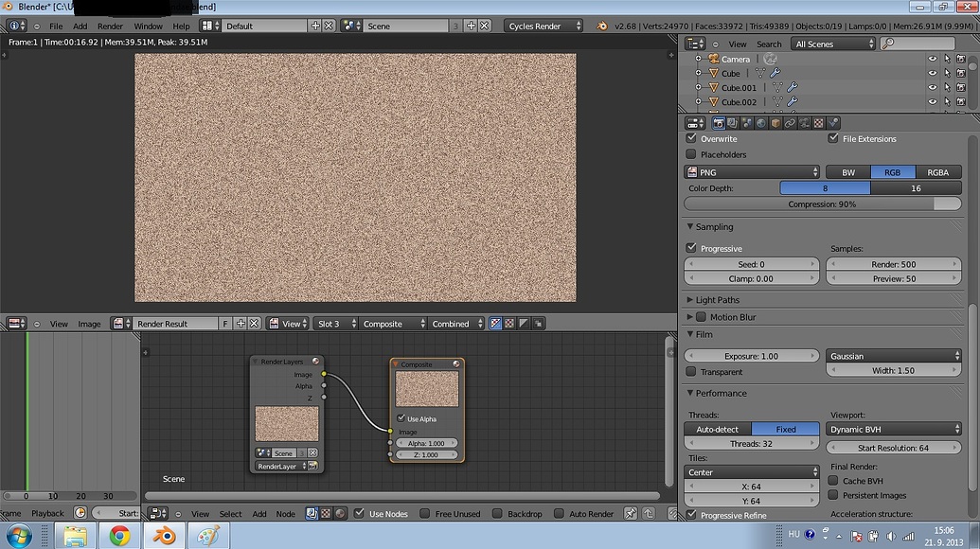Viewport: 980px width, 549px height.
Task: Open the Cycles Render engine dropdown
Action: (543, 26)
